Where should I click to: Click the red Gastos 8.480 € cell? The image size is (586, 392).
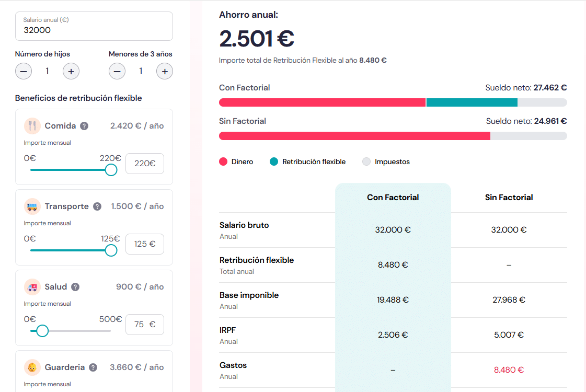pos(509,370)
